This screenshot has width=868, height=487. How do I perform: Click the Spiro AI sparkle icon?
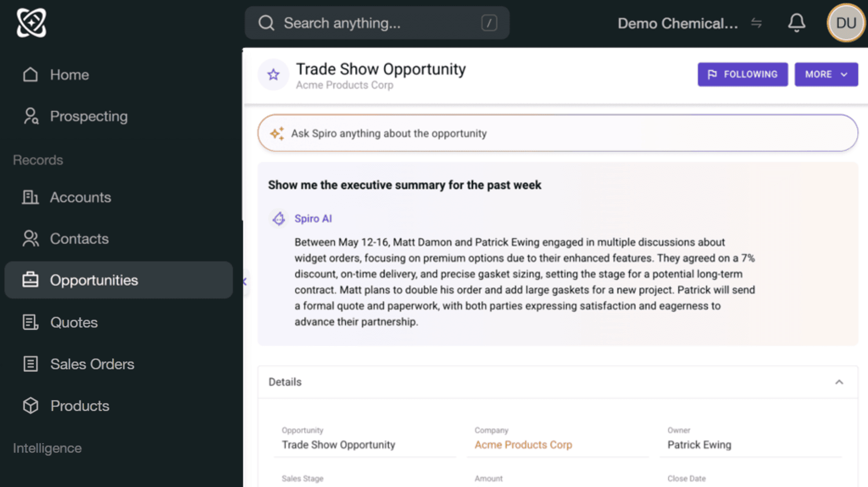point(277,133)
